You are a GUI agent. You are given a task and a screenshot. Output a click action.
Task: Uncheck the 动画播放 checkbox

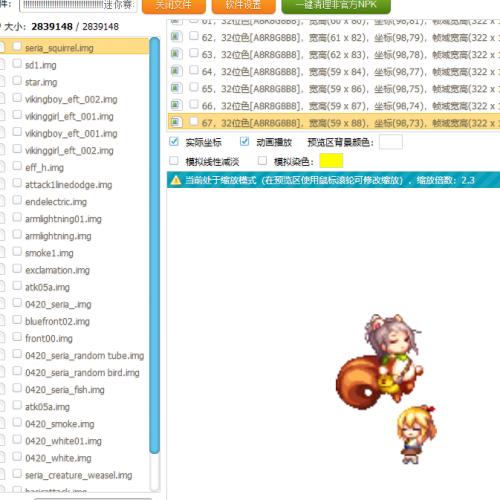[244, 141]
